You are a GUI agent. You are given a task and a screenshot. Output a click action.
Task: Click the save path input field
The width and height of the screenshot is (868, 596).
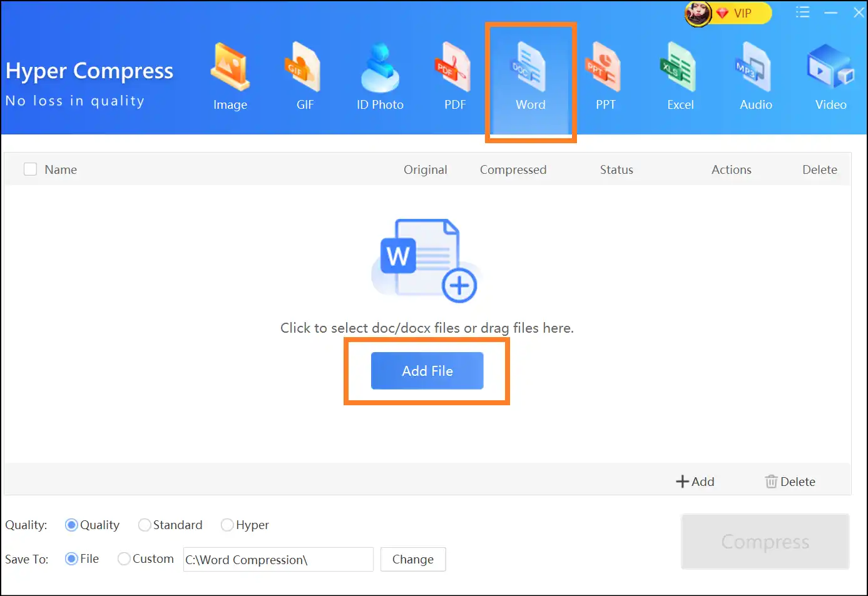[278, 559]
